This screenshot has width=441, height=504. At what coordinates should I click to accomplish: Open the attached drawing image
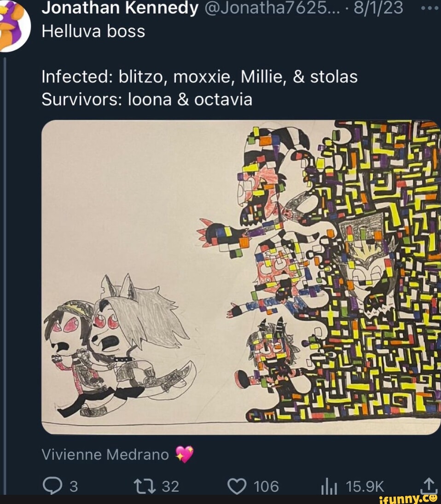tap(241, 277)
